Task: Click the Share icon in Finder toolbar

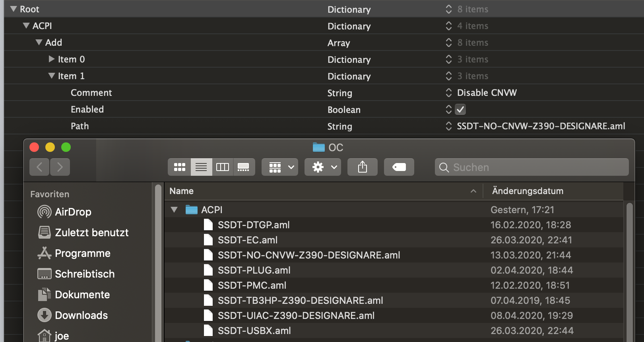Action: (362, 167)
